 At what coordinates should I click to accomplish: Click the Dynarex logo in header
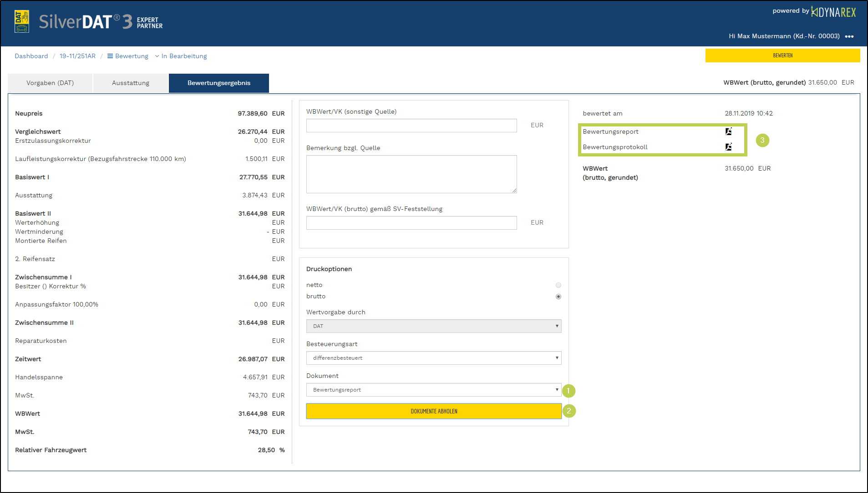click(x=833, y=12)
